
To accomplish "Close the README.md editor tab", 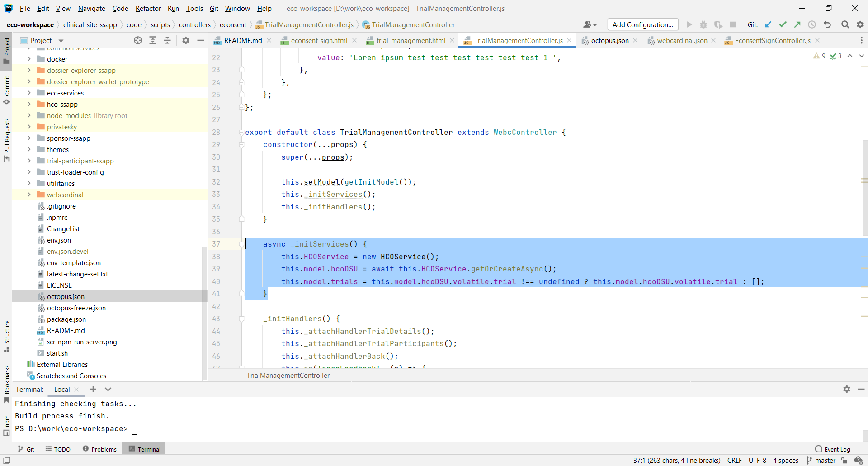I will (x=269, y=40).
